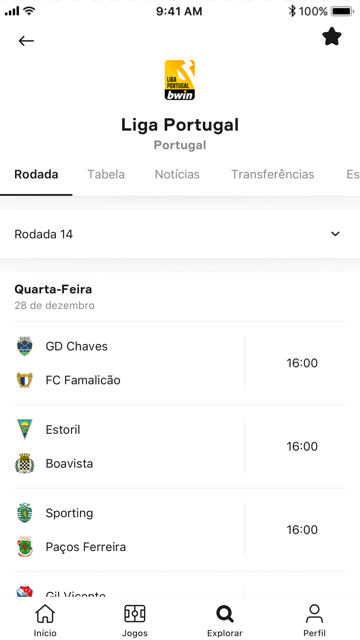
Task: Expand the Rodada 14 dropdown chevron
Action: [335, 234]
